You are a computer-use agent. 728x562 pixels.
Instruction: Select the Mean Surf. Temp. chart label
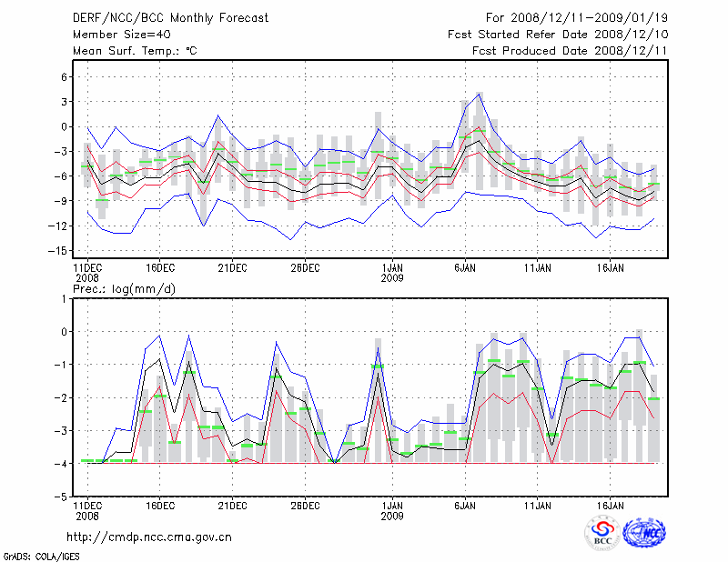coord(134,50)
